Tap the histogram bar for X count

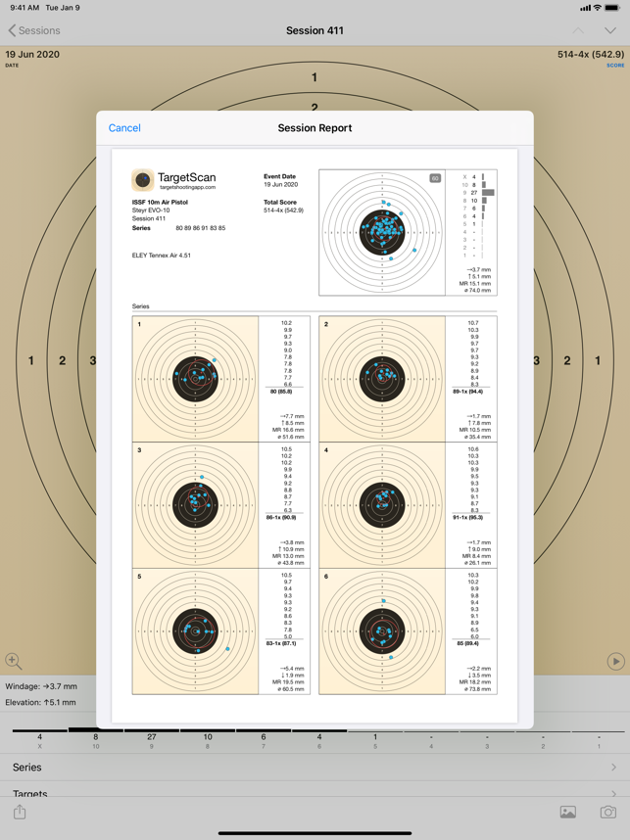click(x=483, y=177)
